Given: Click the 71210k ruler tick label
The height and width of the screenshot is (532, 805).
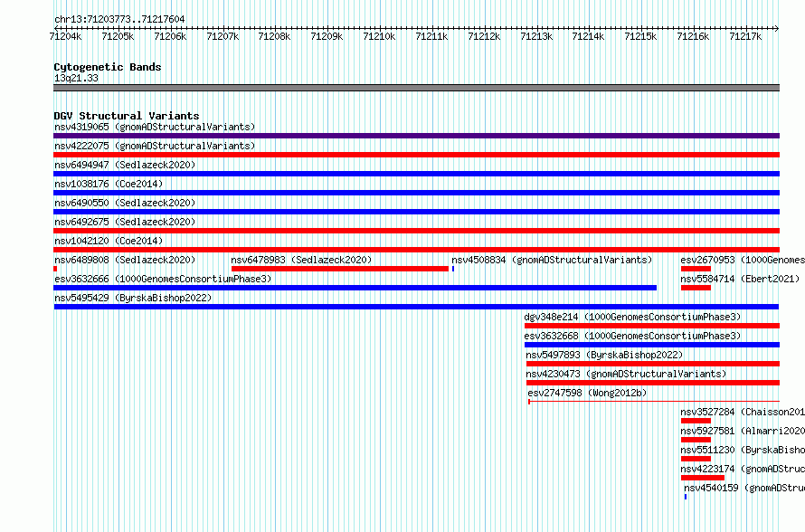Looking at the screenshot, I should [379, 36].
